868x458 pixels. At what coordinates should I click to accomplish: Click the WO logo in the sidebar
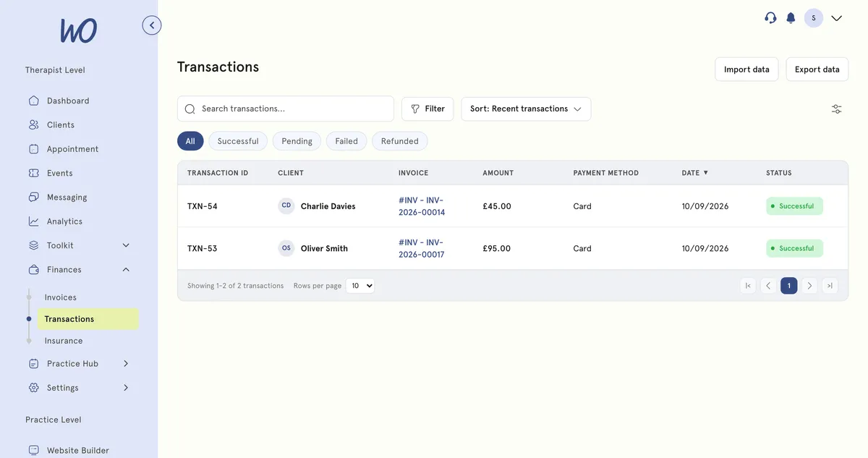pos(78,30)
